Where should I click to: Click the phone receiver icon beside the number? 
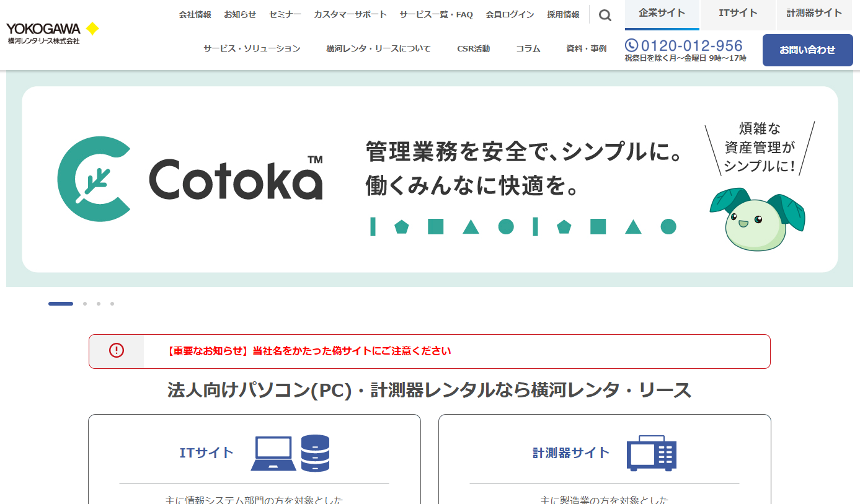(631, 45)
